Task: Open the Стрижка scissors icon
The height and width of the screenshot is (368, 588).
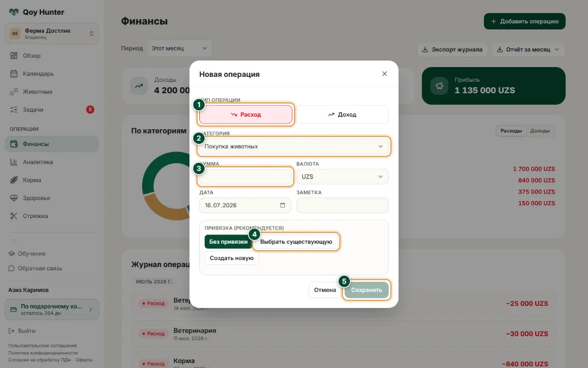Action: point(14,216)
